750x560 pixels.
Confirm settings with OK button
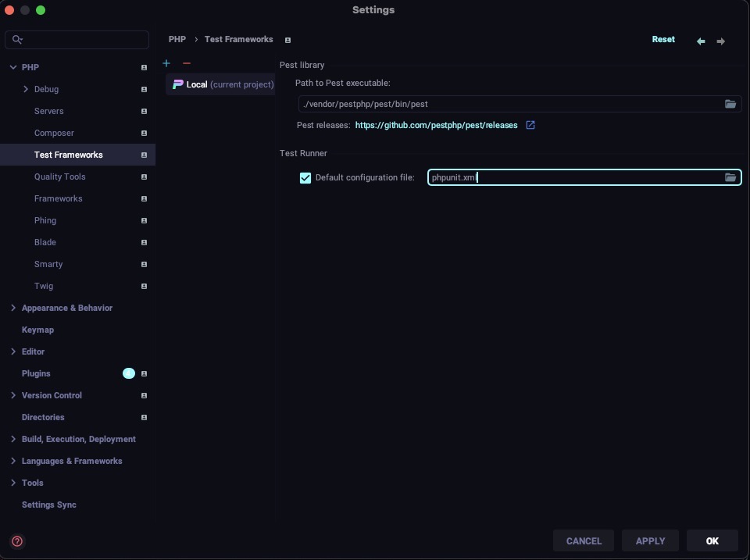712,541
